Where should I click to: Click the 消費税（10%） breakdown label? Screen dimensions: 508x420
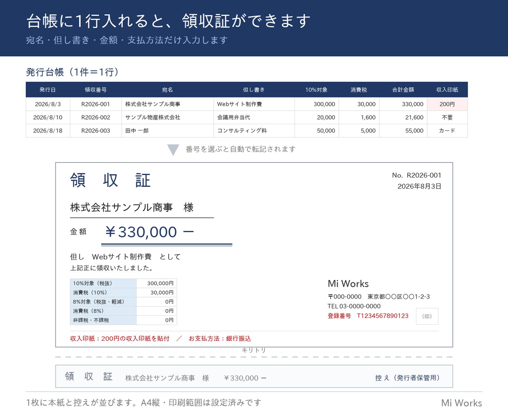point(103,292)
